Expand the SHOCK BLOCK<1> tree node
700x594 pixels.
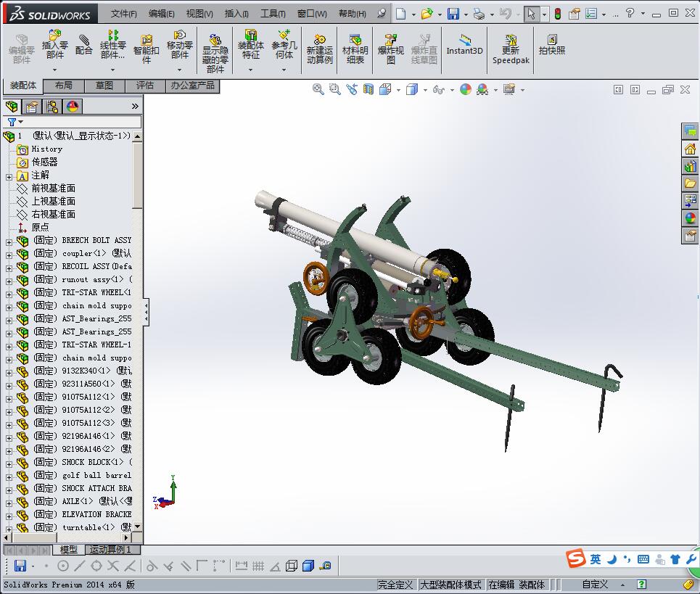tap(9, 464)
